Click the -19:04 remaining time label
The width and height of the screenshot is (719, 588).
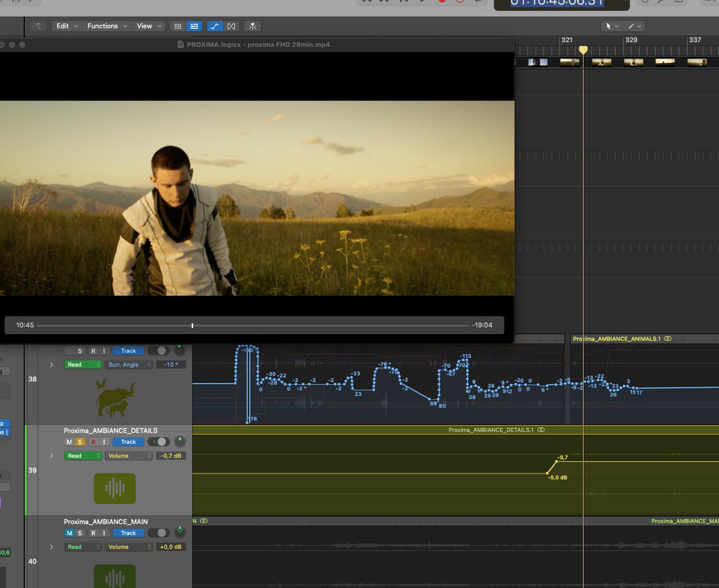(x=483, y=325)
